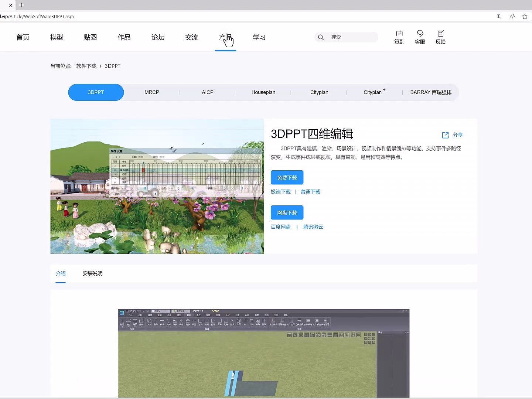The height and width of the screenshot is (399, 532).
Task: Open a new browser tab
Action: tap(21, 5)
